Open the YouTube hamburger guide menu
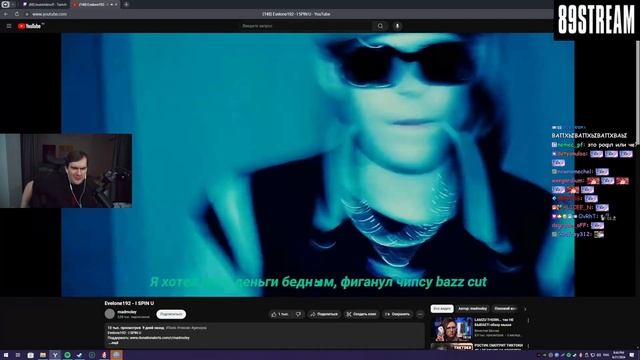 click(x=9, y=26)
